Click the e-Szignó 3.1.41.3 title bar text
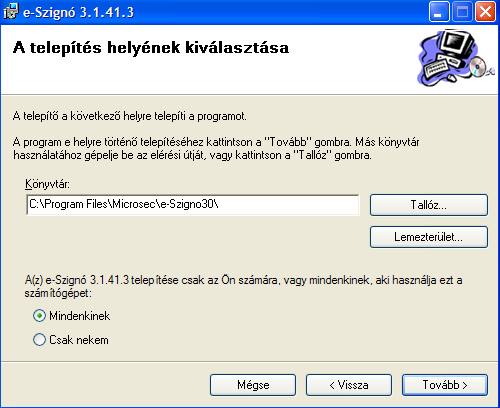The height and width of the screenshot is (408, 500). (78, 12)
